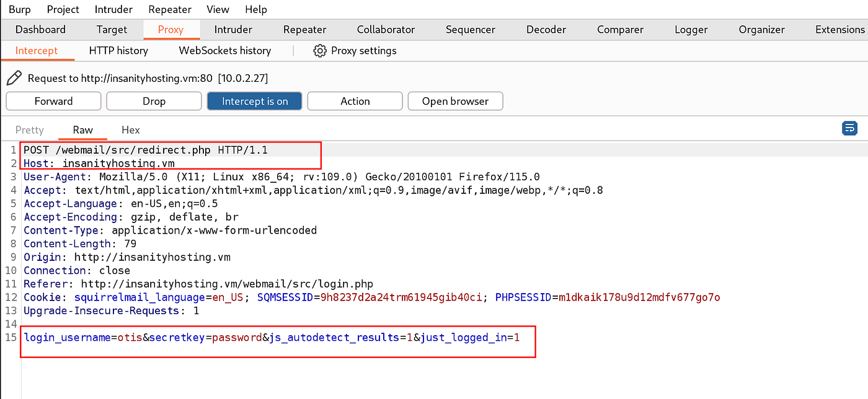Open the HTTP history sub-tab
The height and width of the screenshot is (399, 868).
[118, 51]
